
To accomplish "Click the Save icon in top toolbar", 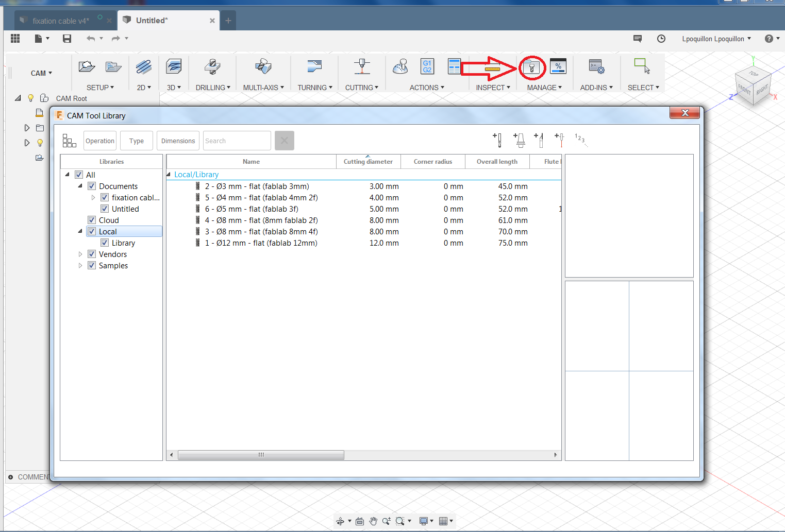I will tap(67, 39).
